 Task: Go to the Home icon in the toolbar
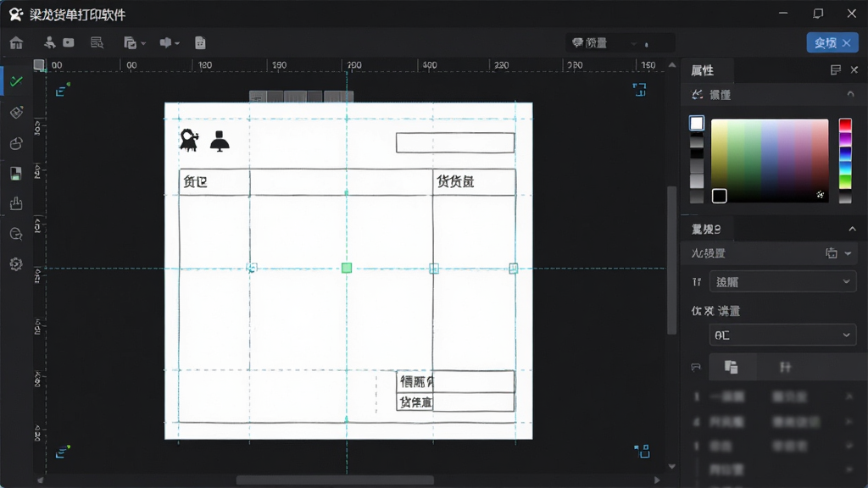(x=17, y=42)
